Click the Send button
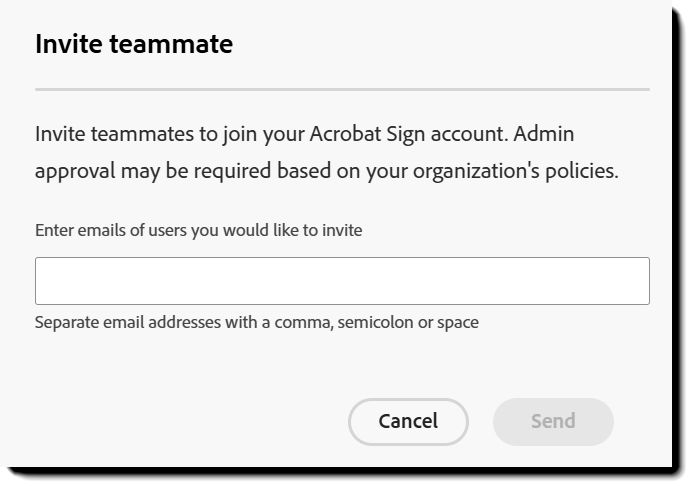The height and width of the screenshot is (486, 693). pyautogui.click(x=553, y=421)
